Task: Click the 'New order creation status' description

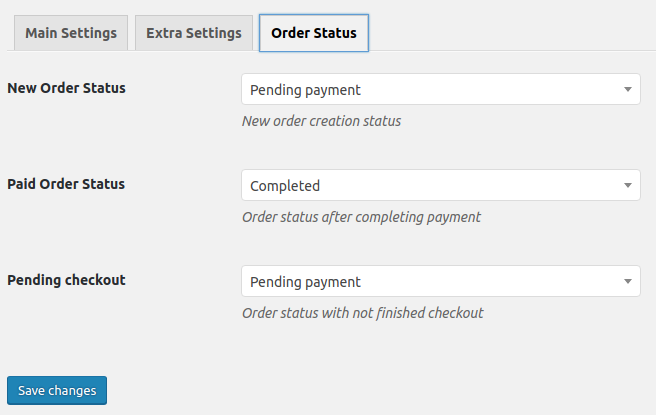Action: [x=321, y=121]
